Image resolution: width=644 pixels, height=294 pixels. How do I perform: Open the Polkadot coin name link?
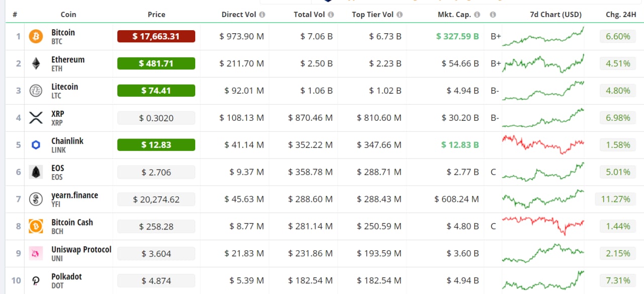pyautogui.click(x=66, y=277)
